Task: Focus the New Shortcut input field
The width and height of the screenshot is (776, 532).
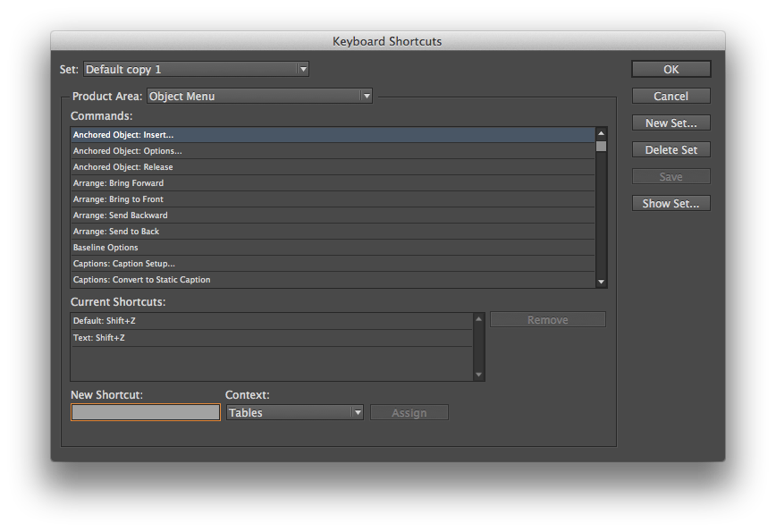Action: pos(146,412)
